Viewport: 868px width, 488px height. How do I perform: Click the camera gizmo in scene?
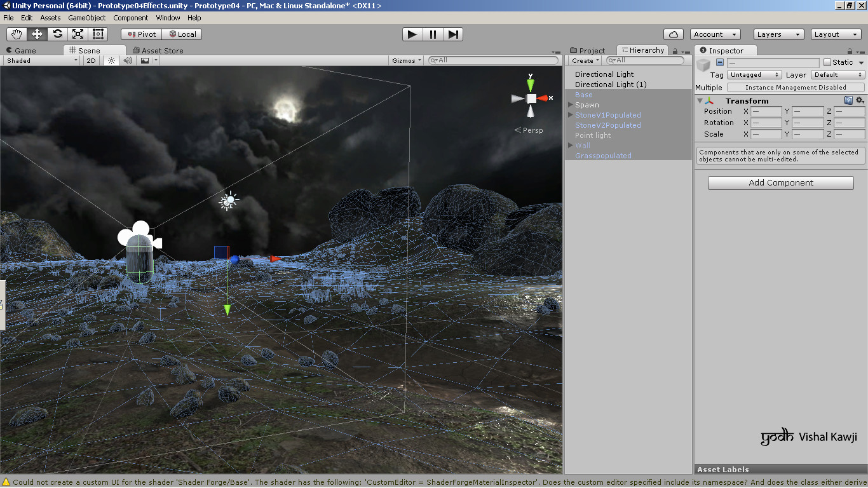[140, 235]
